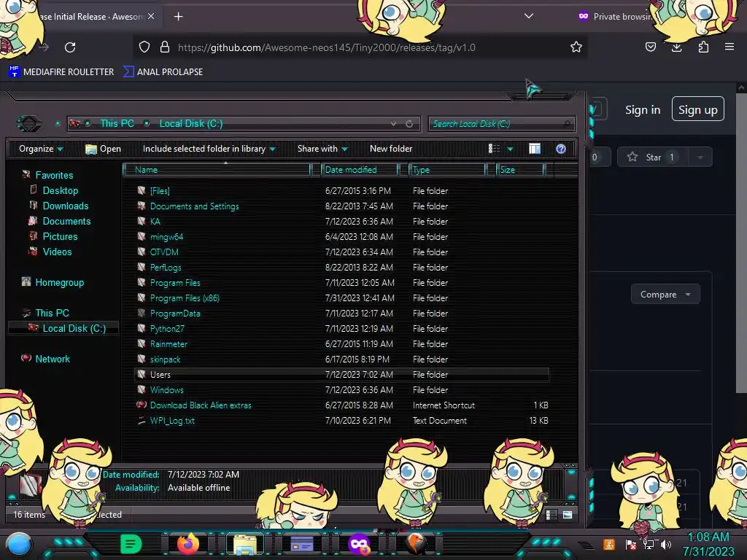This screenshot has width=747, height=560.
Task: Open the Start orb button
Action: pos(19,545)
